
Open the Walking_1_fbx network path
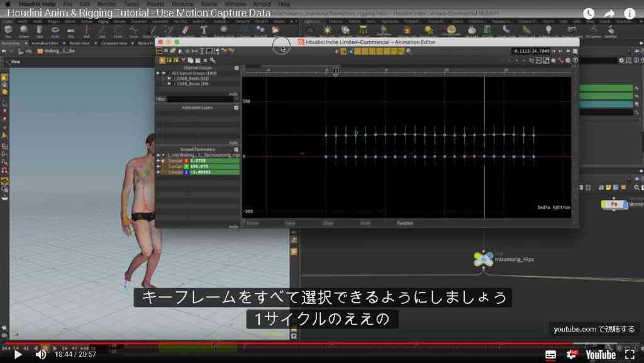(56, 52)
